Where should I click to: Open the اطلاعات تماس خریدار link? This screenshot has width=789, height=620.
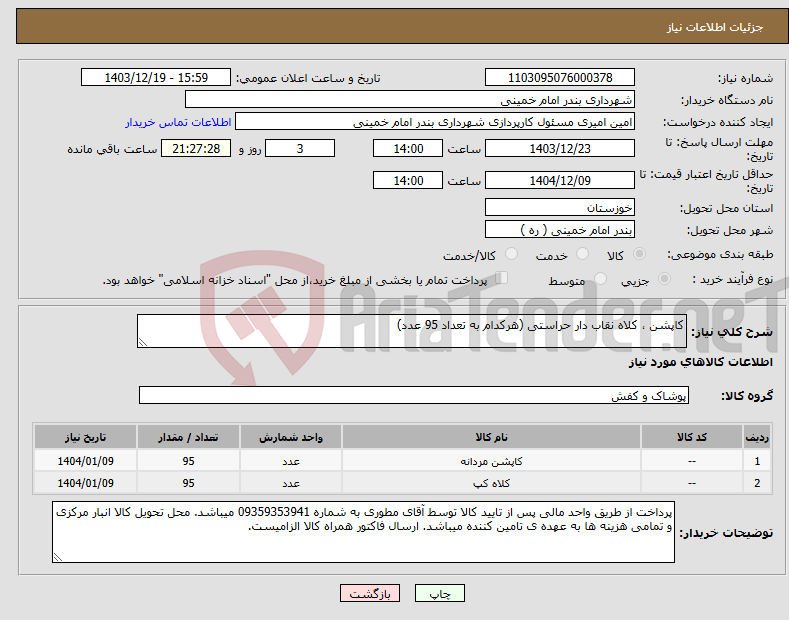pyautogui.click(x=178, y=122)
